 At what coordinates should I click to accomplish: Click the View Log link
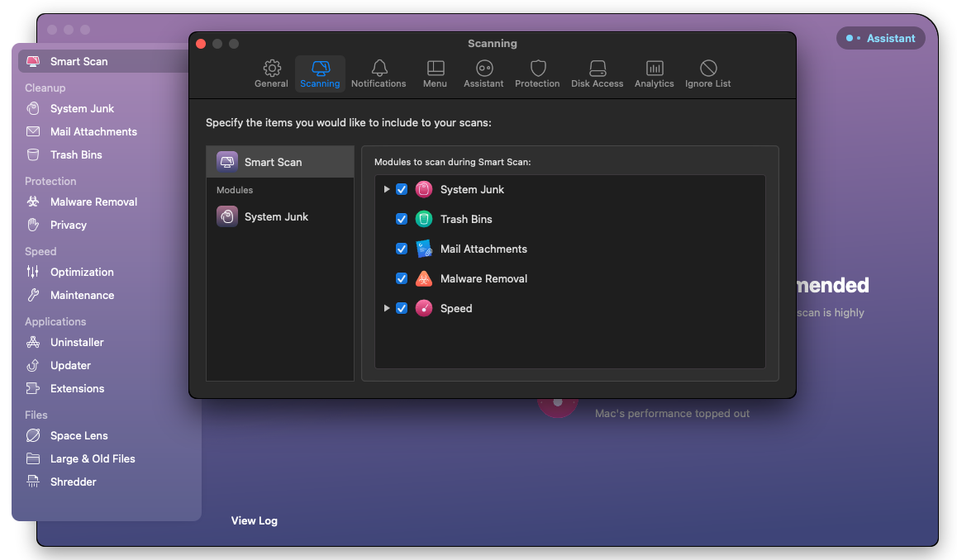click(255, 520)
